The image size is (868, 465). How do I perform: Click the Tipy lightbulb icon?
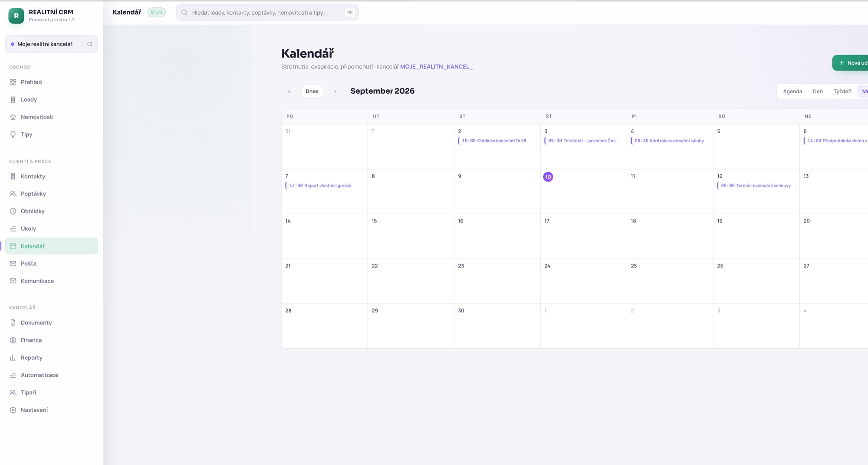[x=13, y=134]
